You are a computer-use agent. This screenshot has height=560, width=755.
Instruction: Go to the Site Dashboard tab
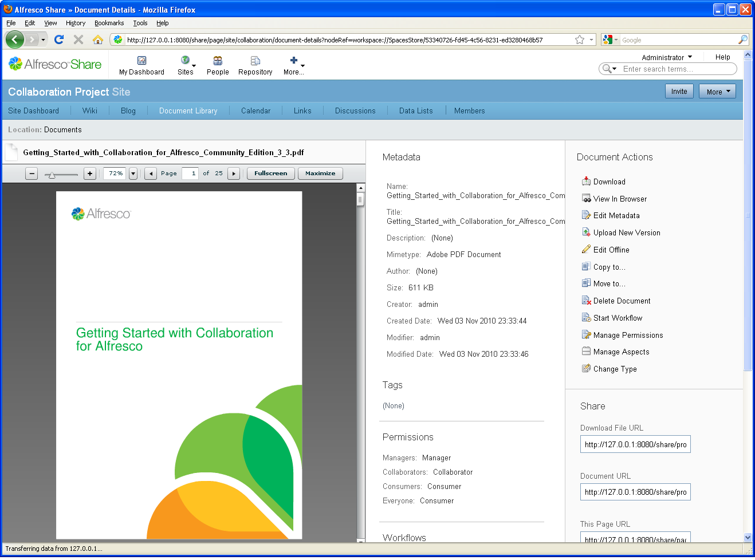33,111
